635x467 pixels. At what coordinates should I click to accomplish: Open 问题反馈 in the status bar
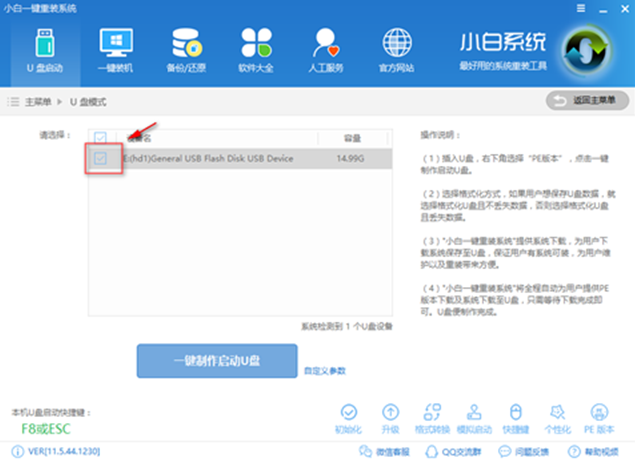click(523, 452)
